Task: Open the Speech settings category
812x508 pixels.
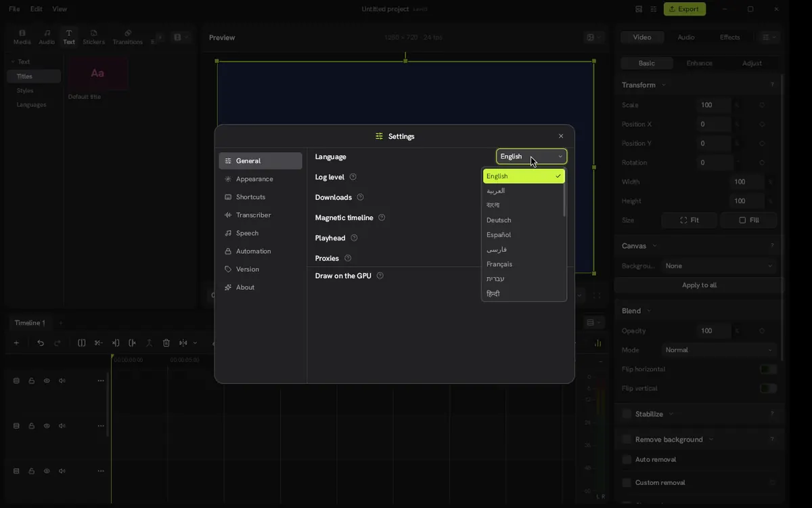Action: (x=261, y=233)
